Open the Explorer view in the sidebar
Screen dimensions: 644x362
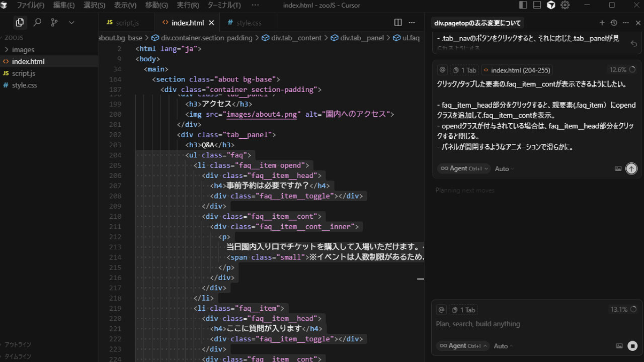[20, 22]
